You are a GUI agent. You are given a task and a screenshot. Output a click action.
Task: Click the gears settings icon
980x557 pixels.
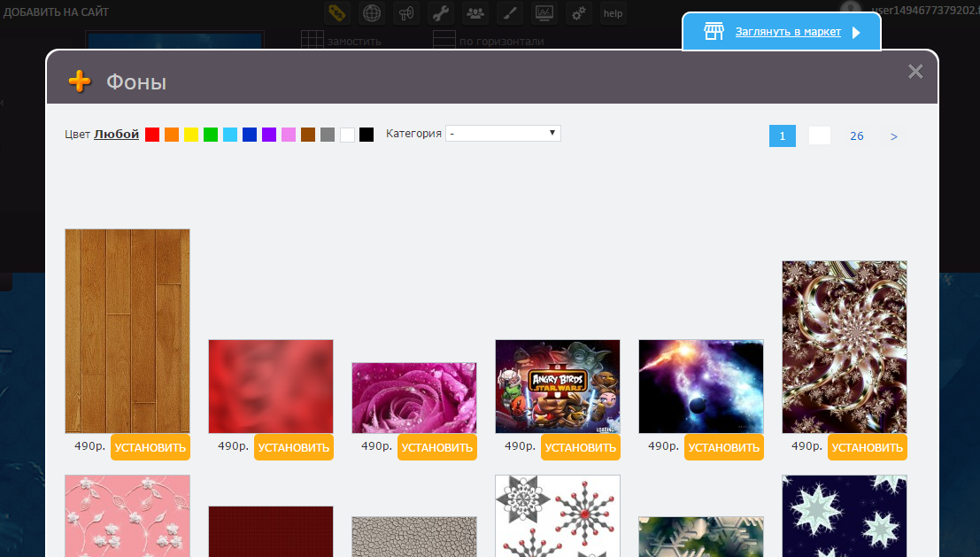tap(578, 13)
